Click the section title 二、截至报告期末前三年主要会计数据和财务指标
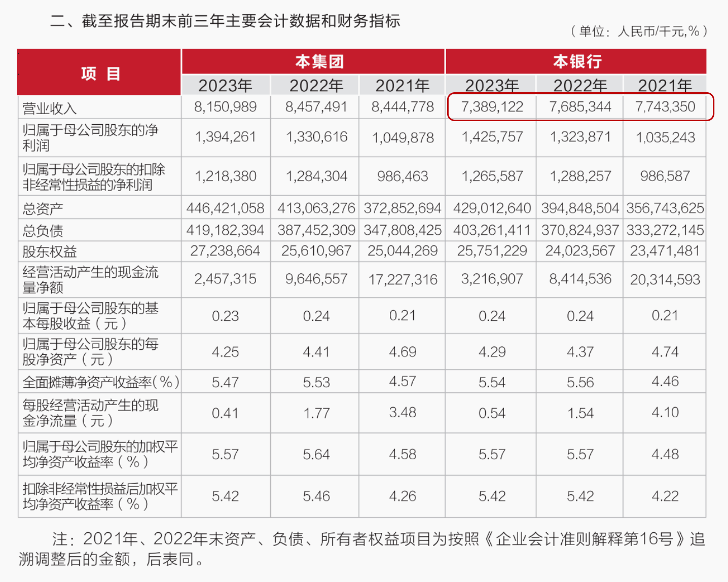Viewport: 728px width, 582px height. click(x=225, y=21)
